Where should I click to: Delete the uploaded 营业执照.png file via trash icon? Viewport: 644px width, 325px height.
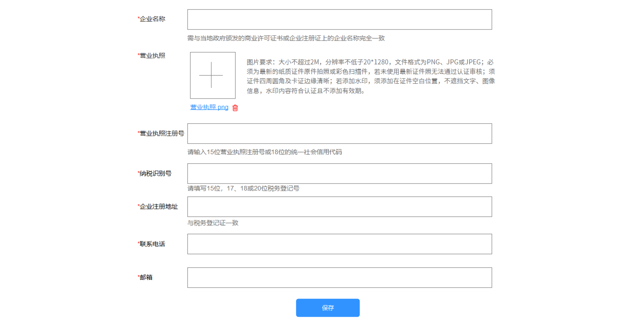pyautogui.click(x=235, y=108)
